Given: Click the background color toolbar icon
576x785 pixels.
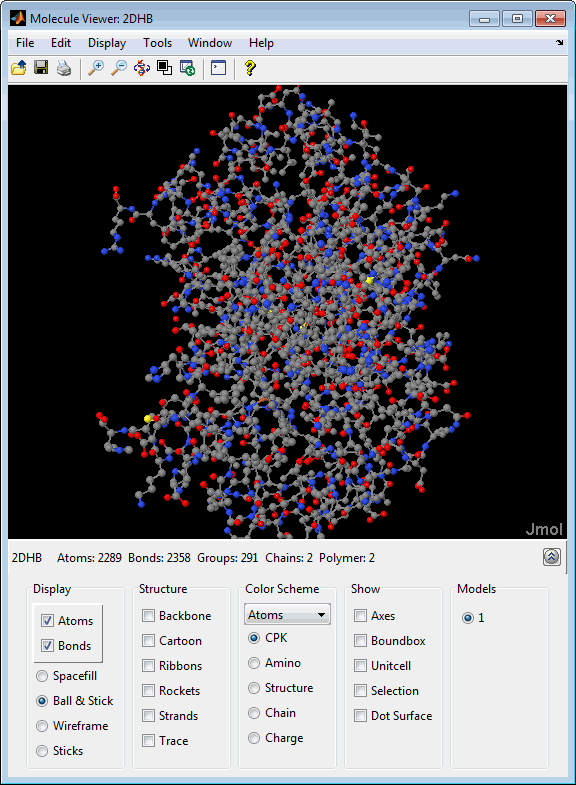Looking at the screenshot, I should 164,68.
